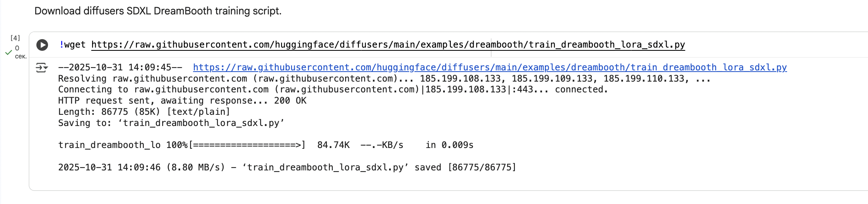The height and width of the screenshot is (204, 868).
Task: Click the 'Length: 86775 (85K)' output line
Action: (144, 112)
